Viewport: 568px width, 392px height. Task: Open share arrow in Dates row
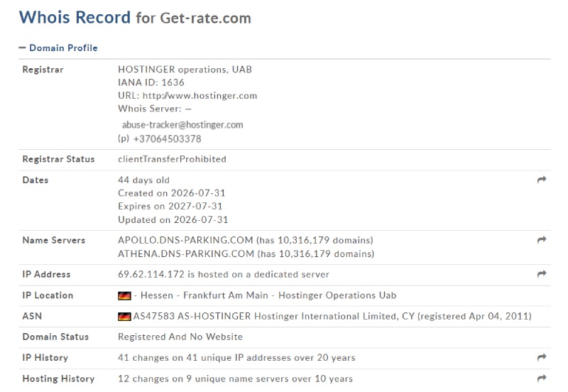pyautogui.click(x=542, y=180)
